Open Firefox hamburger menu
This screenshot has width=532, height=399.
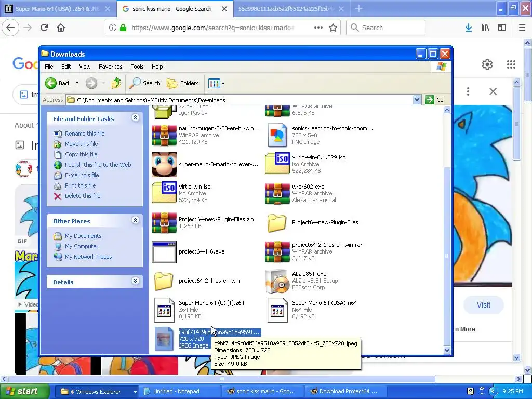522,28
